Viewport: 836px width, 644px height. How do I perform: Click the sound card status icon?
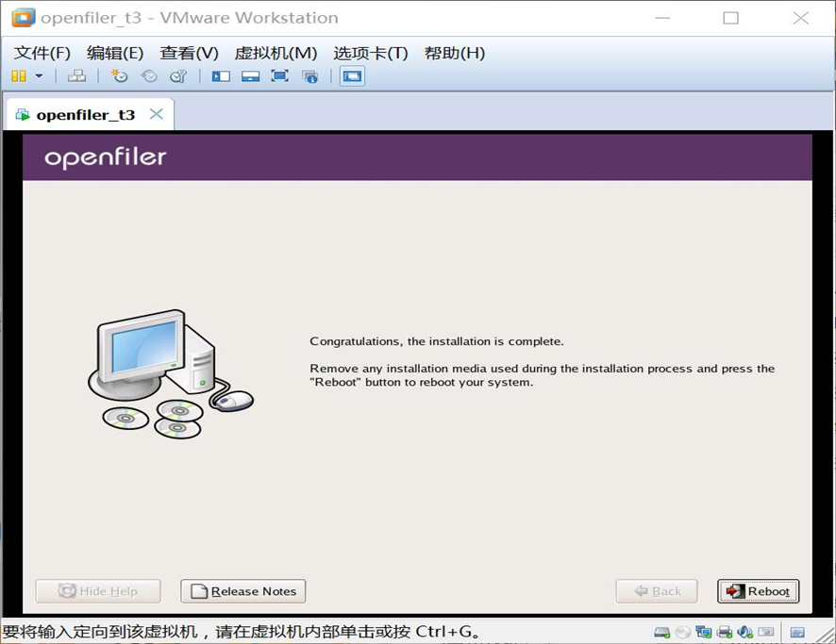pos(744,633)
